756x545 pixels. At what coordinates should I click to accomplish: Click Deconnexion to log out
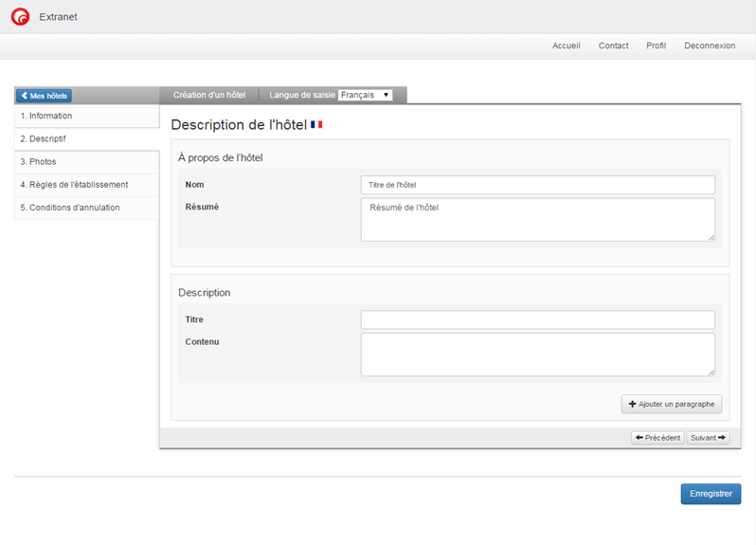(x=710, y=45)
